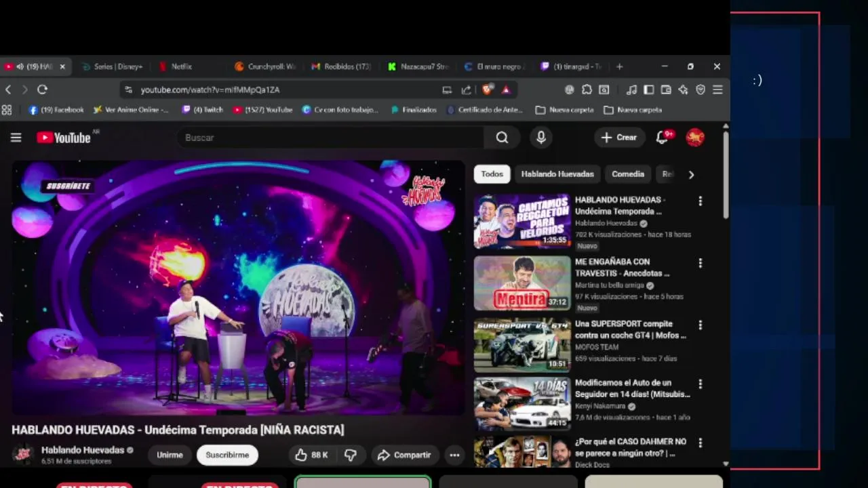Toggle the browser sidebar panel icon

tap(649, 89)
